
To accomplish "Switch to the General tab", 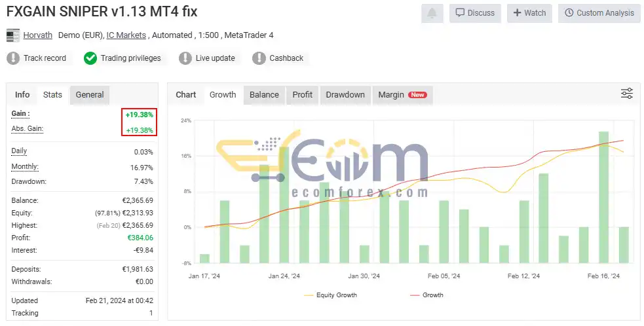I will 90,95.
